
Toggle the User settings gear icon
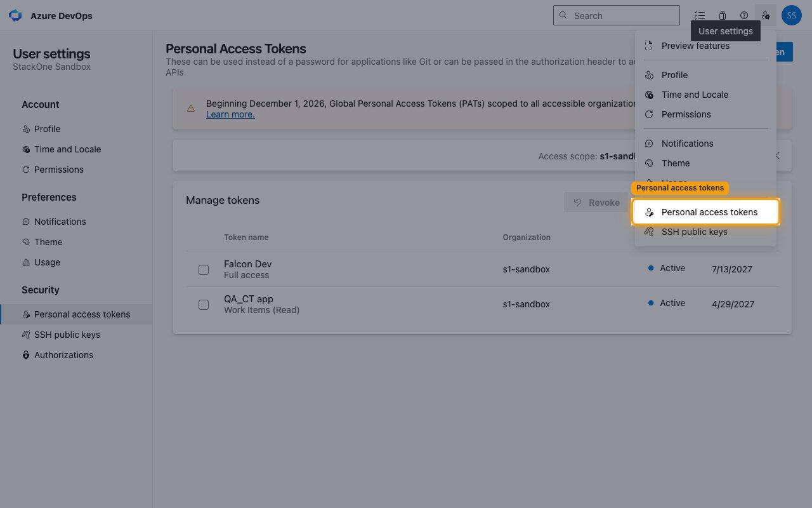766,15
